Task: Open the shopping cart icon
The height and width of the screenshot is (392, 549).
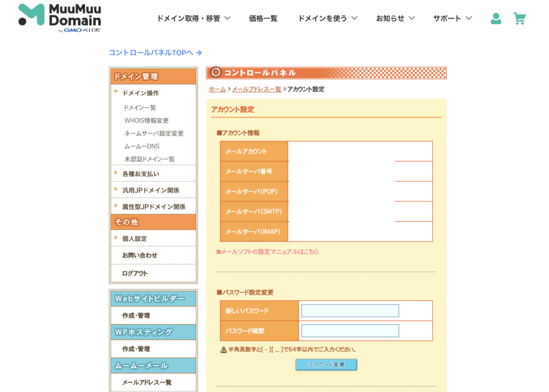Action: tap(520, 19)
